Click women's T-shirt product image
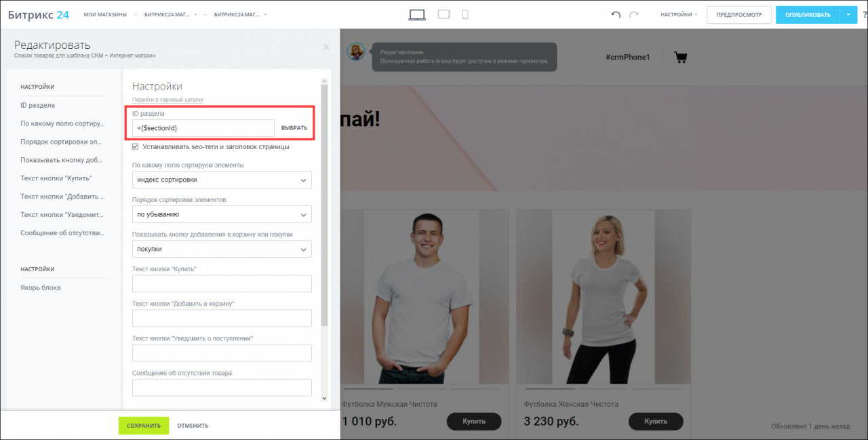This screenshot has height=440, width=868. point(603,296)
